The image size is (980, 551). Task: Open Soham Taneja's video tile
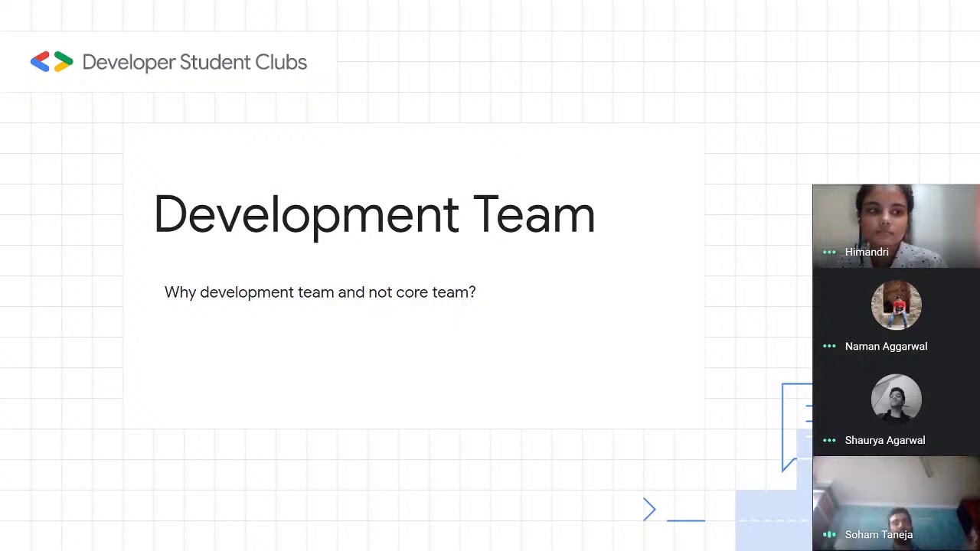click(896, 504)
